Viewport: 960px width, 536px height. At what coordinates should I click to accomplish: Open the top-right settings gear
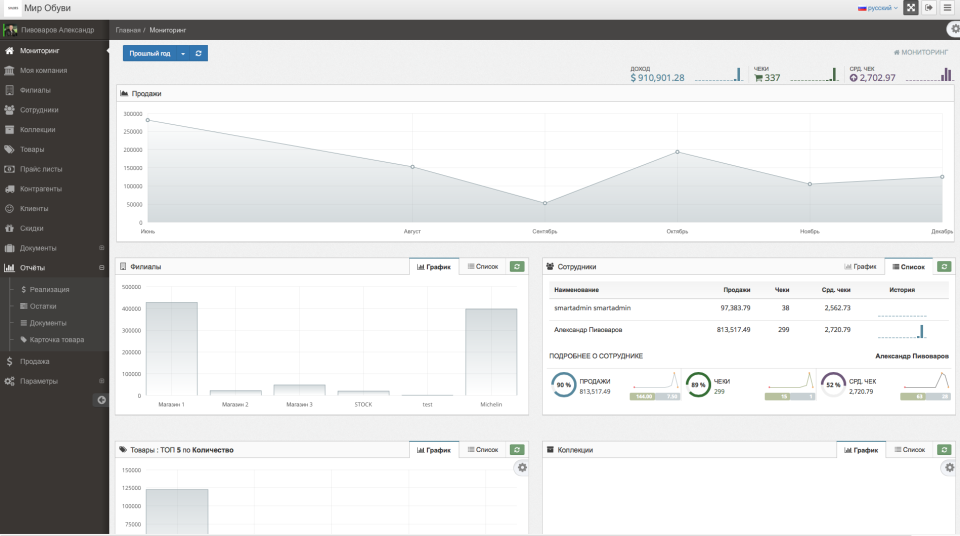click(954, 29)
